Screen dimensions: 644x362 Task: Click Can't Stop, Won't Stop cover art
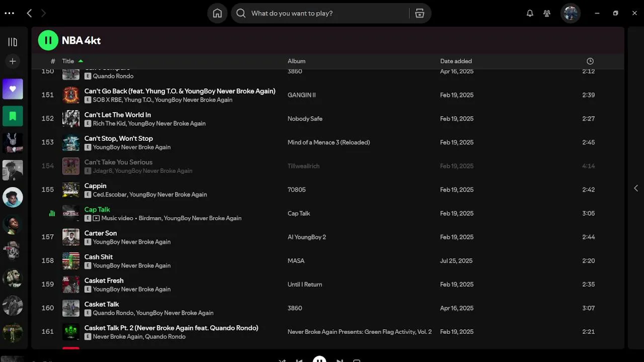point(71,142)
